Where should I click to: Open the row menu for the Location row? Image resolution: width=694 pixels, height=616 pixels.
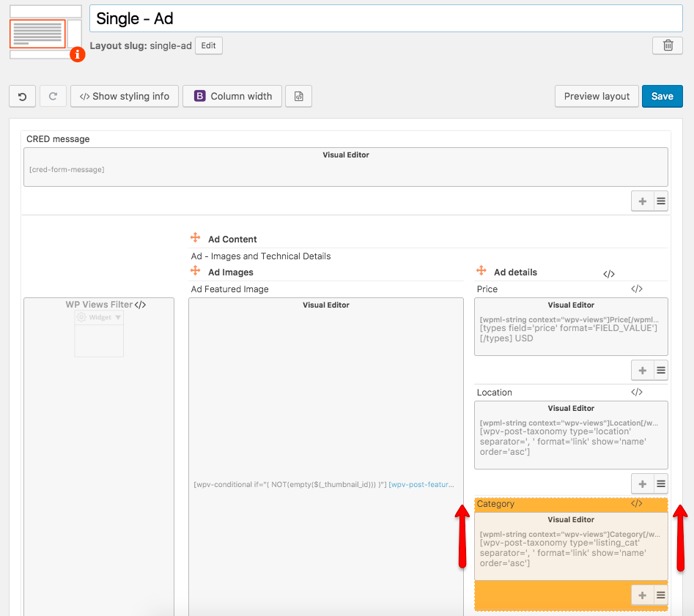(x=661, y=483)
